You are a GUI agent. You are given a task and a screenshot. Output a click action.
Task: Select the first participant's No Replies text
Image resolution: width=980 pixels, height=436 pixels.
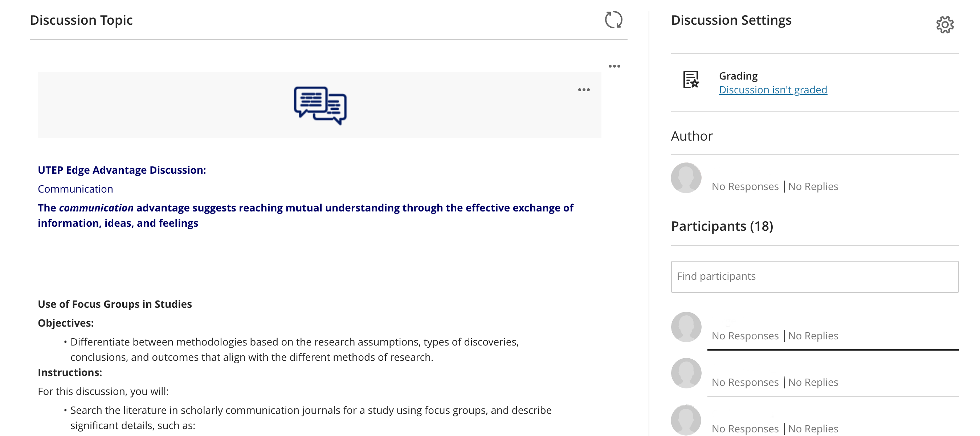pos(813,336)
